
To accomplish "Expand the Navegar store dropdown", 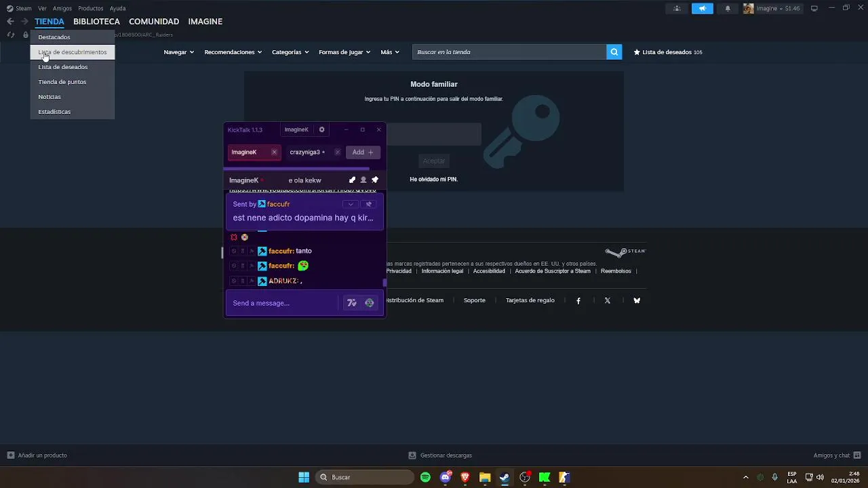I will (179, 52).
